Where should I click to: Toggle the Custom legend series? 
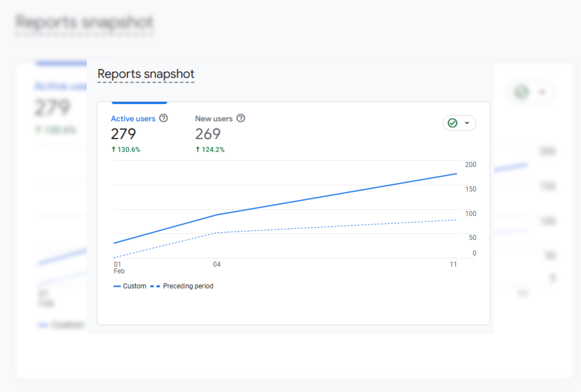[x=134, y=286]
